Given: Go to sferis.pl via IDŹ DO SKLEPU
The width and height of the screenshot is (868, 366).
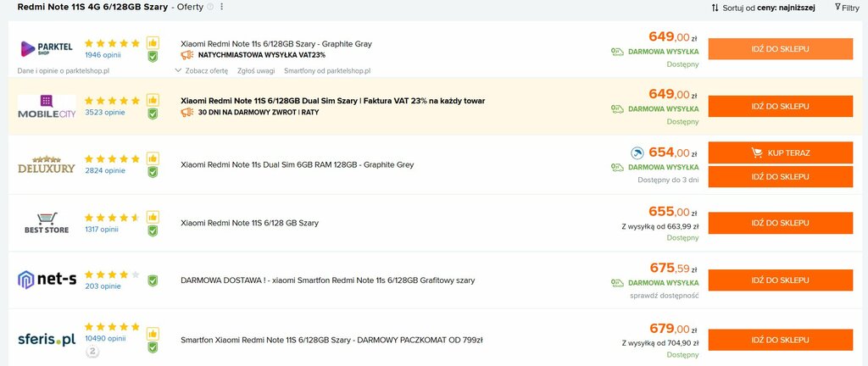Looking at the screenshot, I should coord(781,340).
